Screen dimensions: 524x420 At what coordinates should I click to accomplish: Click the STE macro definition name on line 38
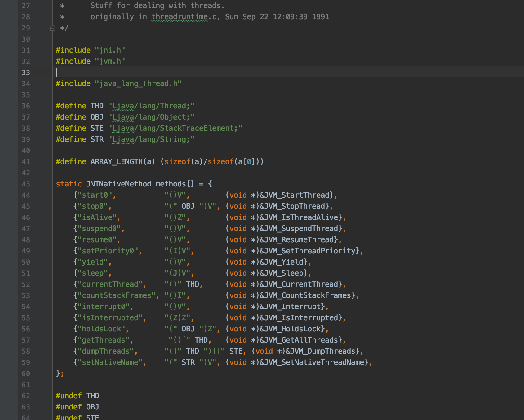click(97, 128)
